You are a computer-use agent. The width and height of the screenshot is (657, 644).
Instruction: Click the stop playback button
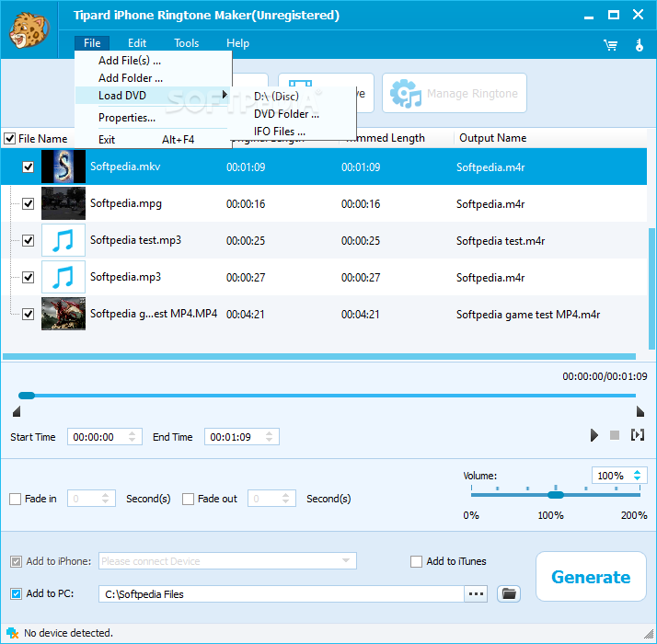coord(615,435)
